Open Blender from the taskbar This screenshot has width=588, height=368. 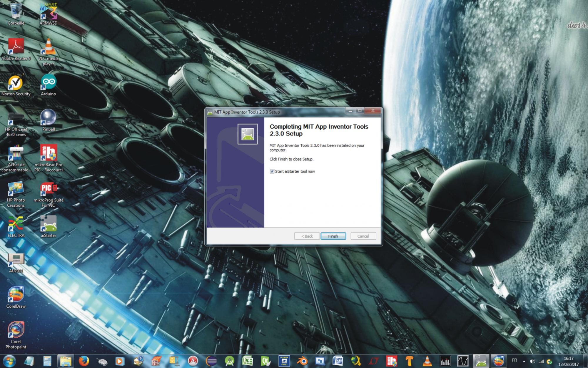click(x=302, y=361)
